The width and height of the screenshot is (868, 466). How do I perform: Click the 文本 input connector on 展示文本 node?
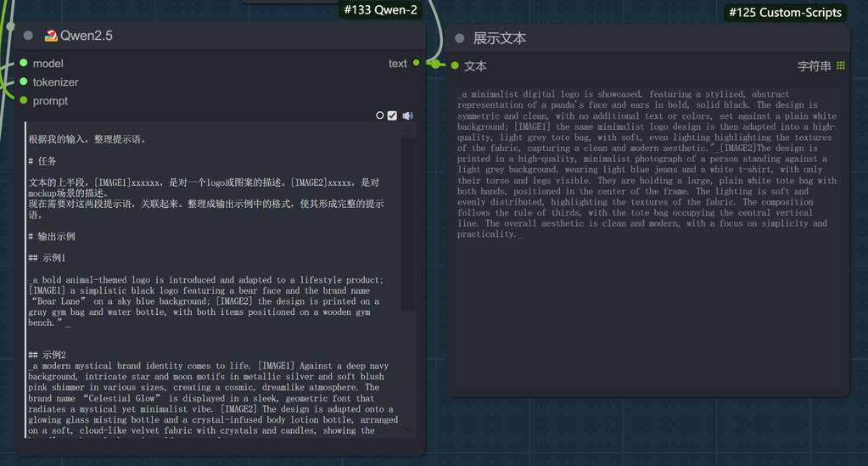(x=456, y=65)
